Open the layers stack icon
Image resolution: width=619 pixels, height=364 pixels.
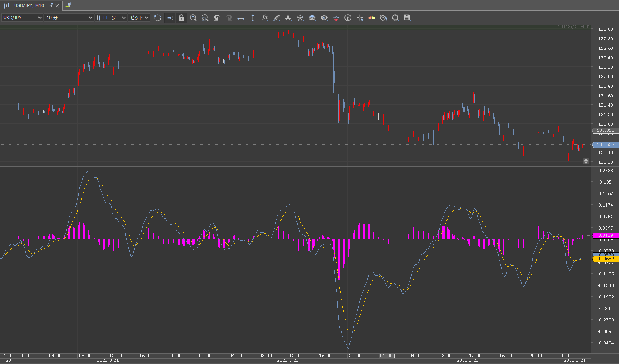coord(312,18)
